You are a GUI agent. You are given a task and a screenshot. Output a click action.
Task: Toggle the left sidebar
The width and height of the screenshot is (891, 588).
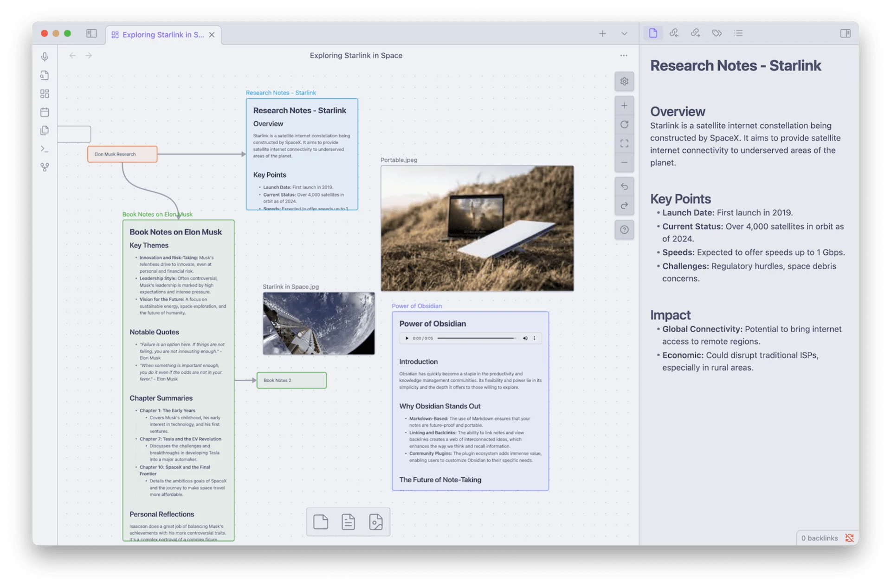[91, 33]
